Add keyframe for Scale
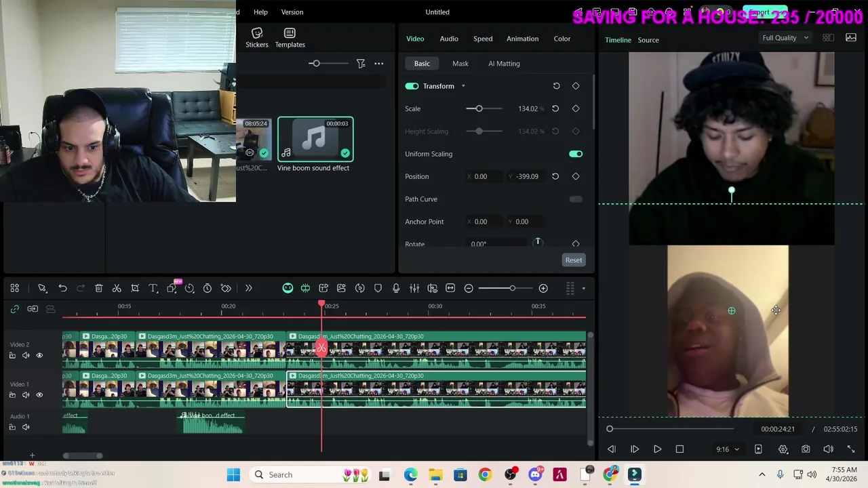This screenshot has height=488, width=868. [x=576, y=108]
